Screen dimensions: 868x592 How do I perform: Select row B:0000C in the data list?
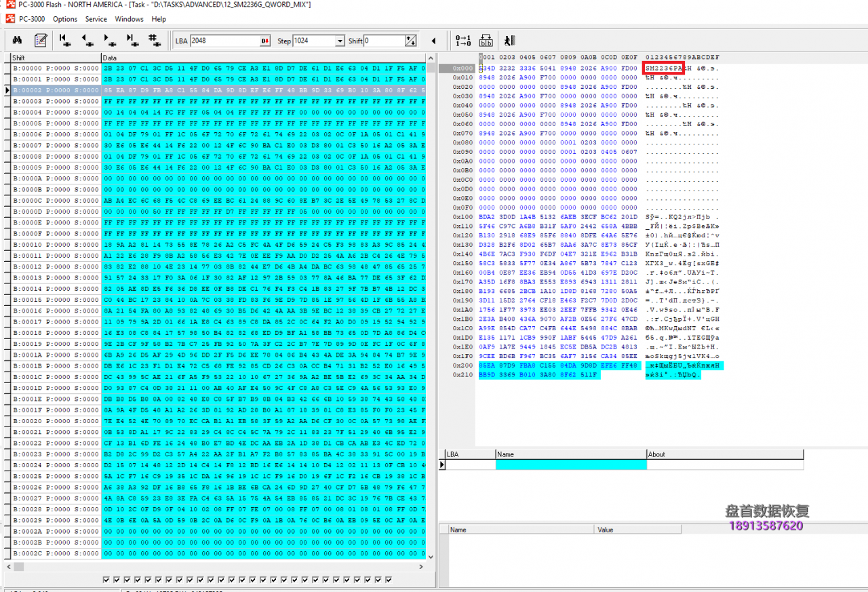(56, 201)
